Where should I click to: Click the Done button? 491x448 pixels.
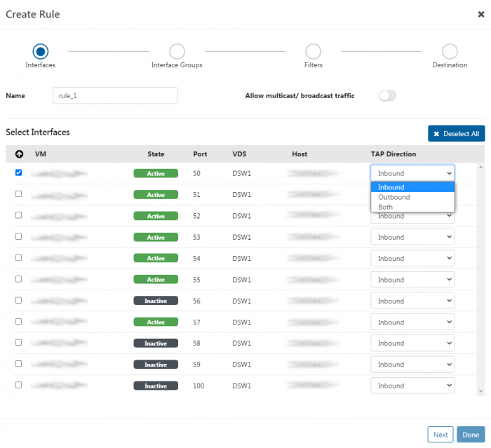click(471, 435)
